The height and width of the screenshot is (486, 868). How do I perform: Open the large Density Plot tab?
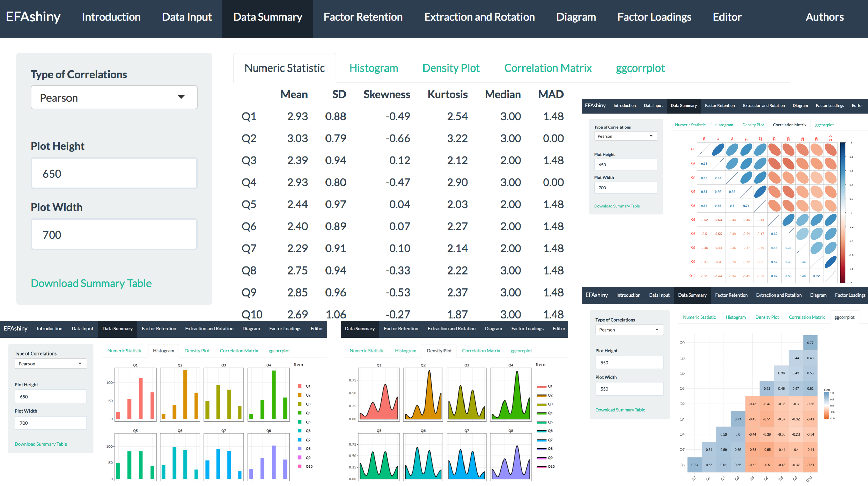pos(451,68)
